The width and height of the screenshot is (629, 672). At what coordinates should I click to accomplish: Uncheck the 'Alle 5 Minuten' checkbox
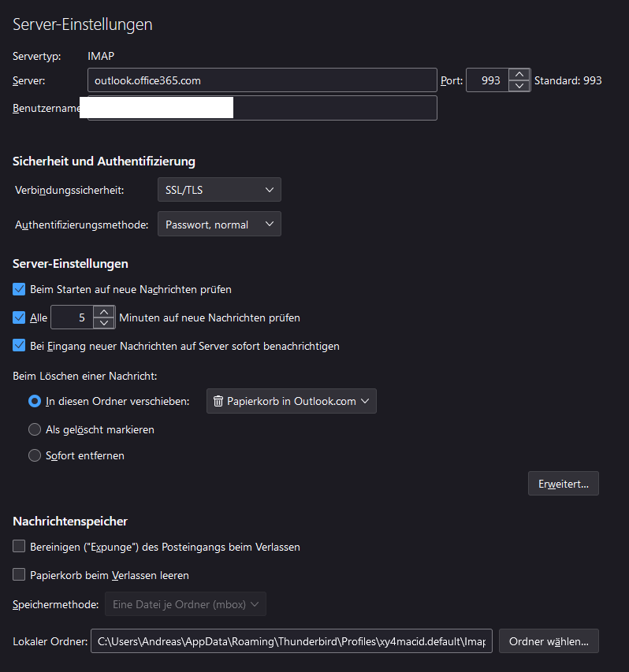pyautogui.click(x=20, y=318)
